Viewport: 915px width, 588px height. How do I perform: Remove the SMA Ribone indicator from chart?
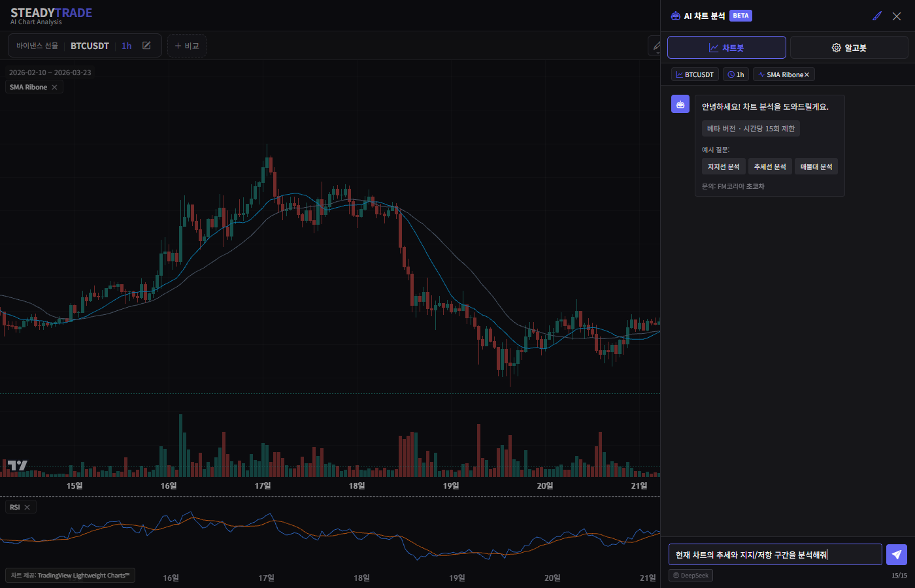tap(54, 88)
